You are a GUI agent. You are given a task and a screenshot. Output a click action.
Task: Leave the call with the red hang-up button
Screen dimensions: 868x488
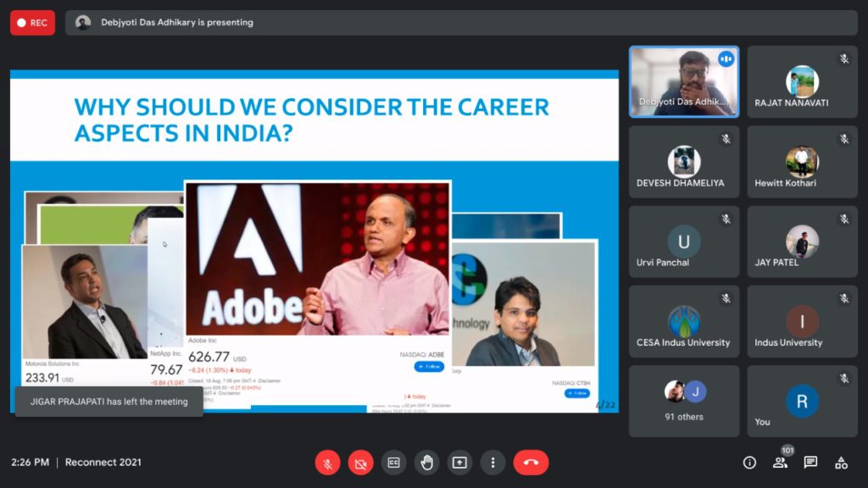(531, 463)
